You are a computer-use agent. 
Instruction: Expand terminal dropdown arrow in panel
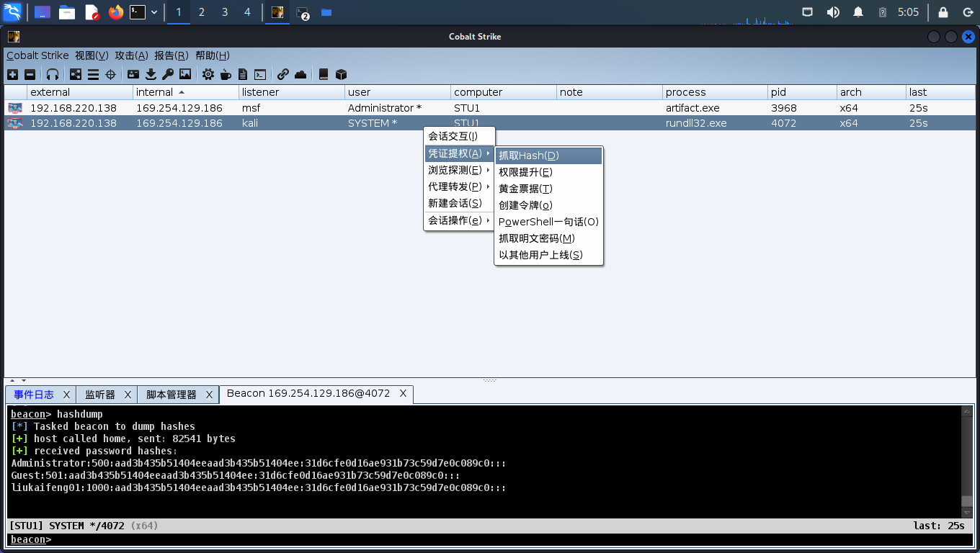(x=154, y=12)
